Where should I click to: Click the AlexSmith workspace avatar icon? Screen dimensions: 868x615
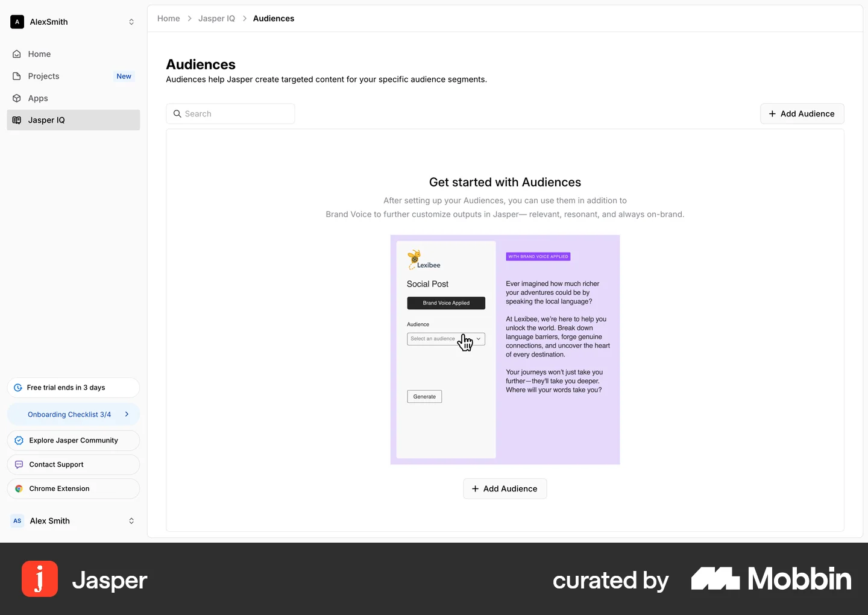pos(17,22)
